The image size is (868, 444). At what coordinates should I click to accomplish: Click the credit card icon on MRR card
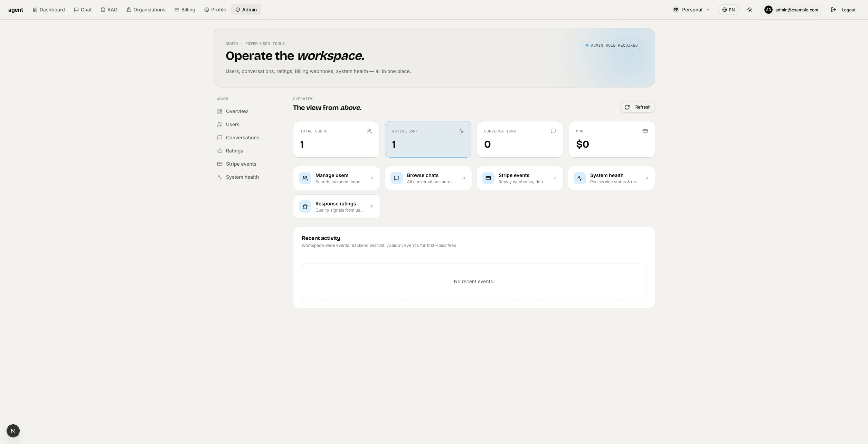645,131
